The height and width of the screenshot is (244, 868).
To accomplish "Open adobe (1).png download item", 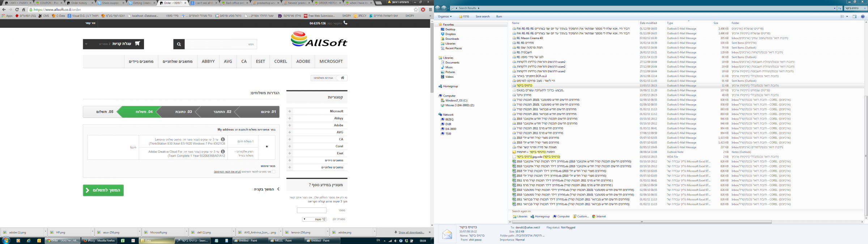I will click(23, 232).
